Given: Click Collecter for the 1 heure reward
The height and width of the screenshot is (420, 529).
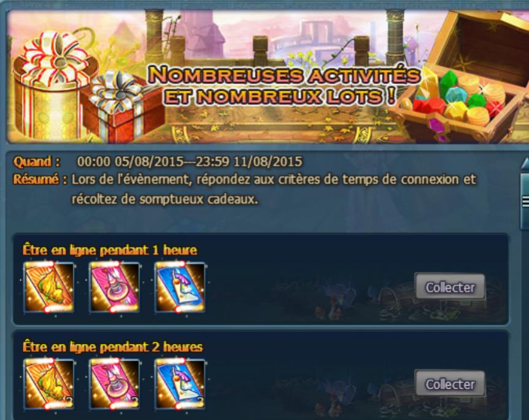Looking at the screenshot, I should click(x=450, y=287).
